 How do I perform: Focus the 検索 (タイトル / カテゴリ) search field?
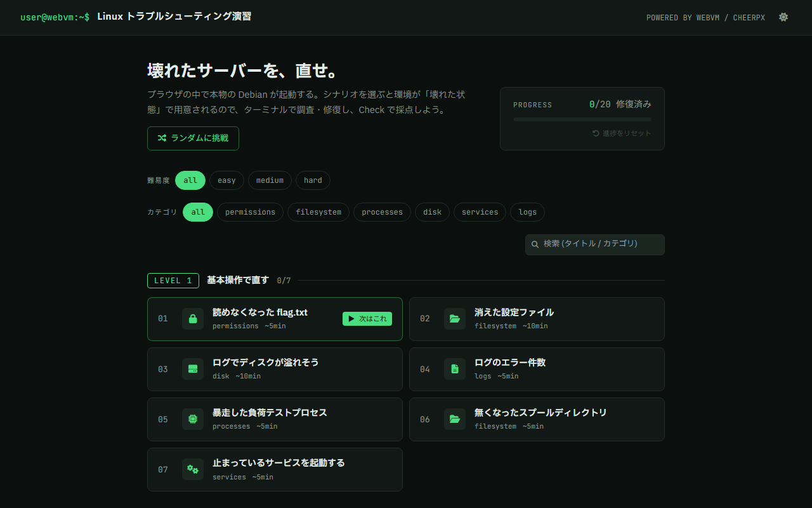point(595,244)
